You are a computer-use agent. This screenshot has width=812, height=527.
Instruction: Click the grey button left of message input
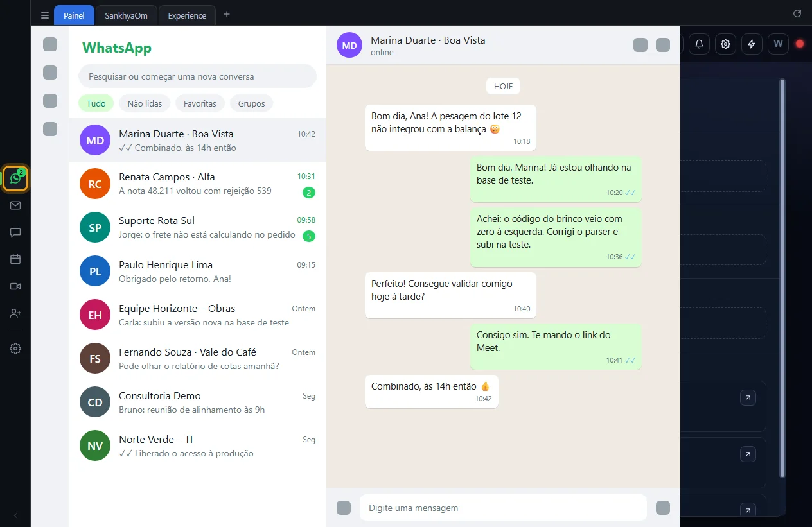[x=344, y=508]
